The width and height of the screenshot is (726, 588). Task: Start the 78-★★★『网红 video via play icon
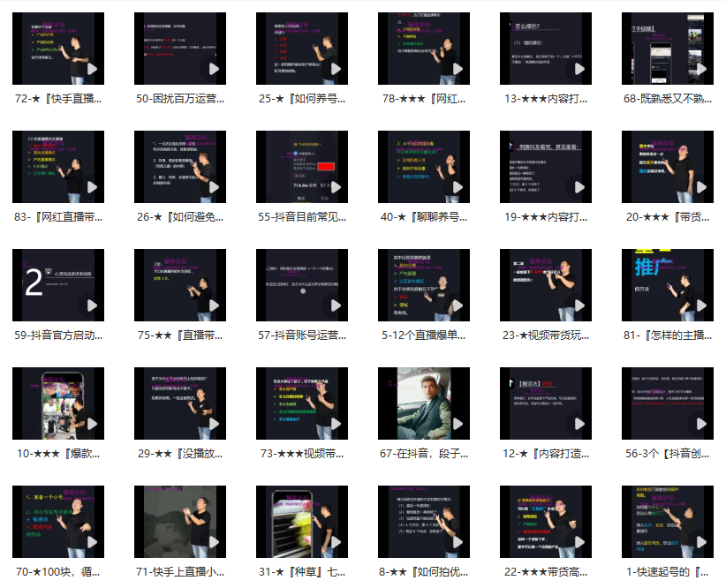pos(458,69)
